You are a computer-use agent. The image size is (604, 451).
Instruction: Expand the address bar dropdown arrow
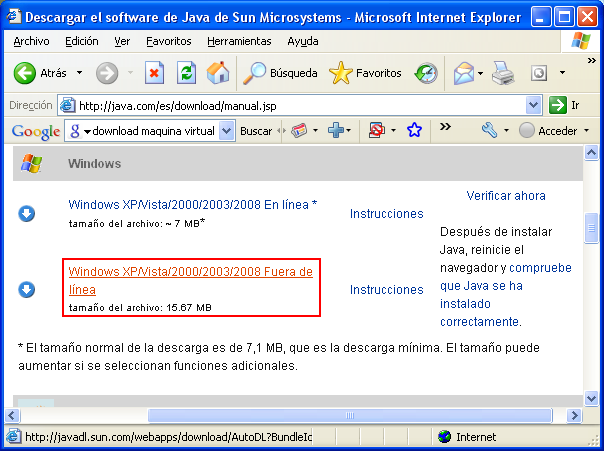[x=534, y=105]
